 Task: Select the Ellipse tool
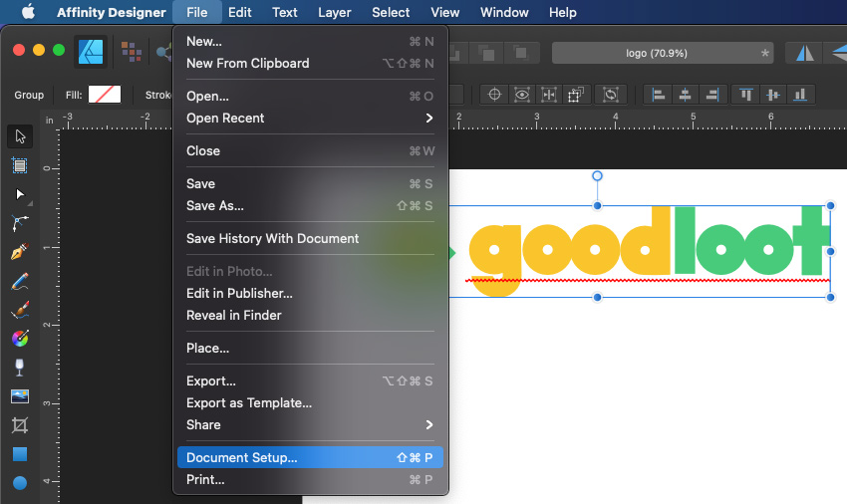[20, 483]
